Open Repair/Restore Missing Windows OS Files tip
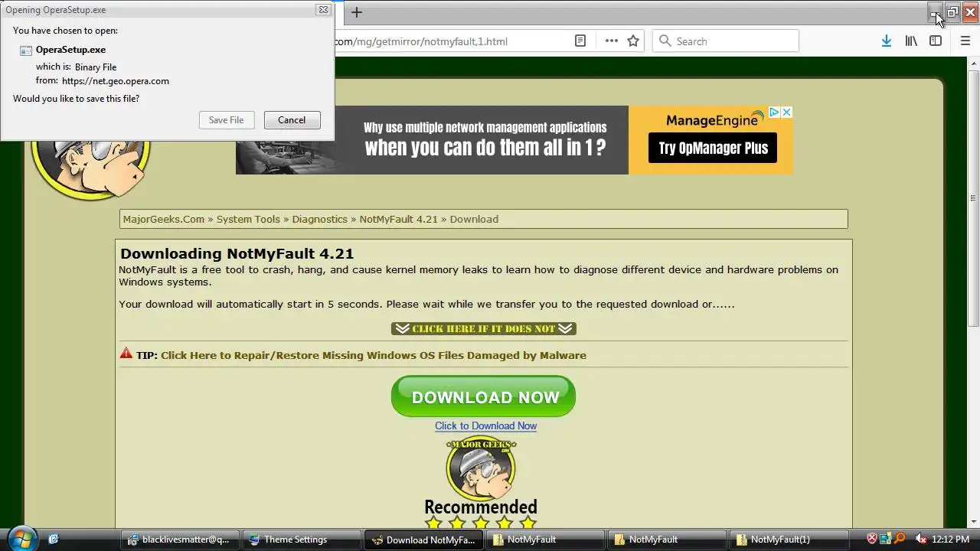Image resolution: width=980 pixels, height=551 pixels. click(x=374, y=355)
